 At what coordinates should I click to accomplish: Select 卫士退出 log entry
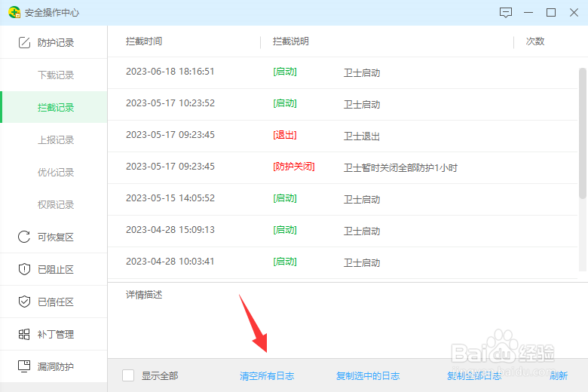(x=342, y=136)
